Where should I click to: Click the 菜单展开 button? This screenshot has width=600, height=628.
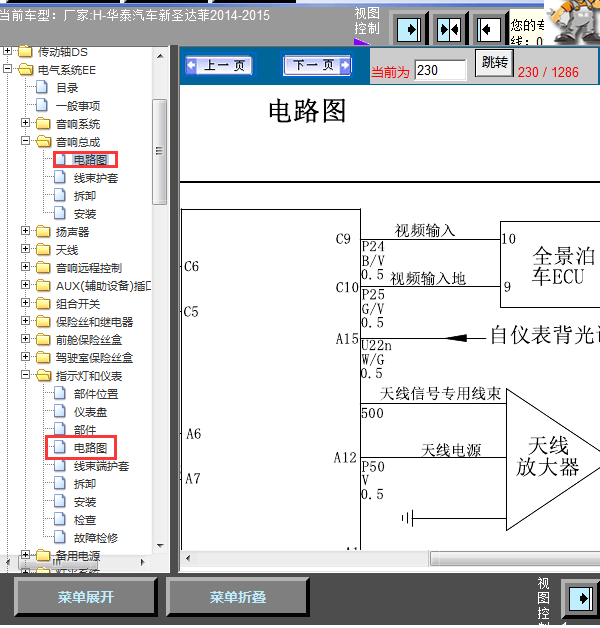86,597
